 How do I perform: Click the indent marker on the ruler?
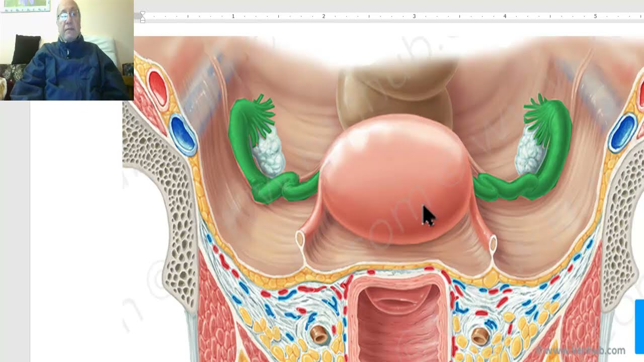point(142,17)
